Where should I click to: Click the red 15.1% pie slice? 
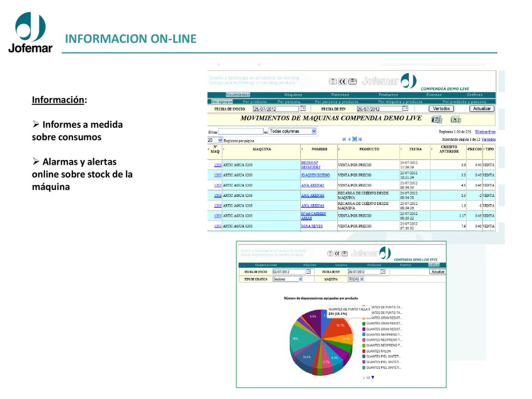pos(339,328)
